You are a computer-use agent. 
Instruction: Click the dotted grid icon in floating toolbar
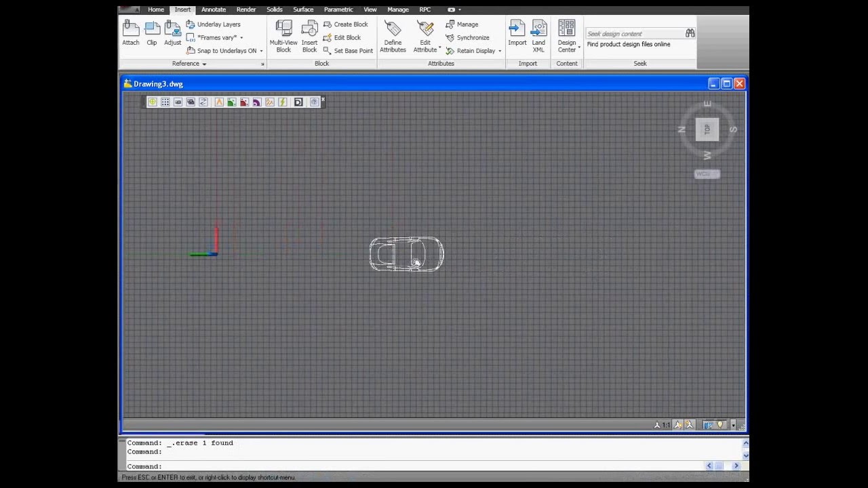click(x=165, y=102)
